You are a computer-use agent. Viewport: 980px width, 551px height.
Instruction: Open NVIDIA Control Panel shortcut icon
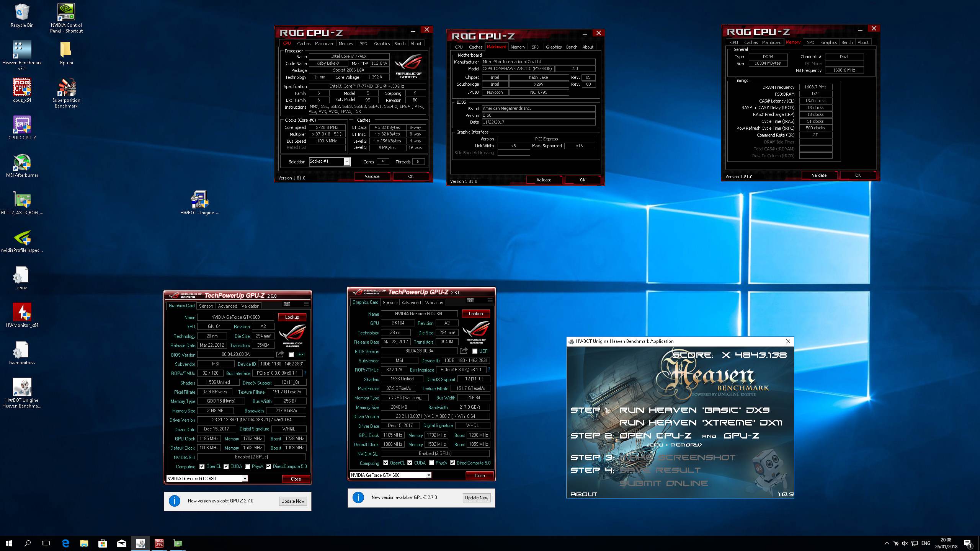click(66, 18)
